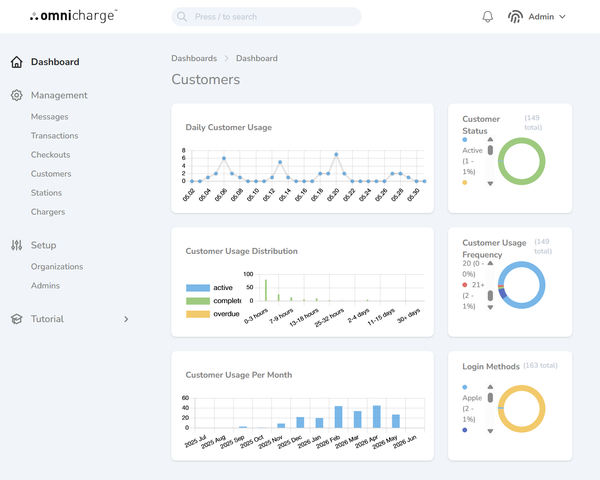Image resolution: width=600 pixels, height=480 pixels.
Task: Toggle the overdue series in legend
Action: pyautogui.click(x=212, y=314)
